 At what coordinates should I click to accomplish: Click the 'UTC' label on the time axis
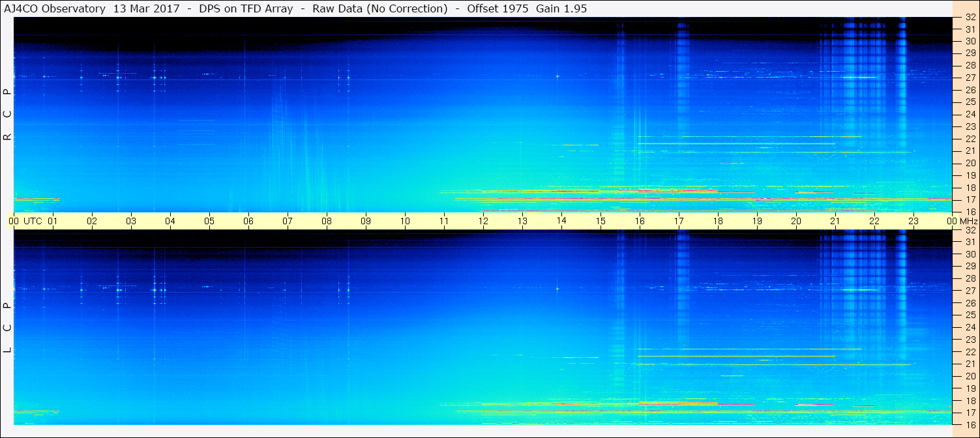click(x=33, y=221)
